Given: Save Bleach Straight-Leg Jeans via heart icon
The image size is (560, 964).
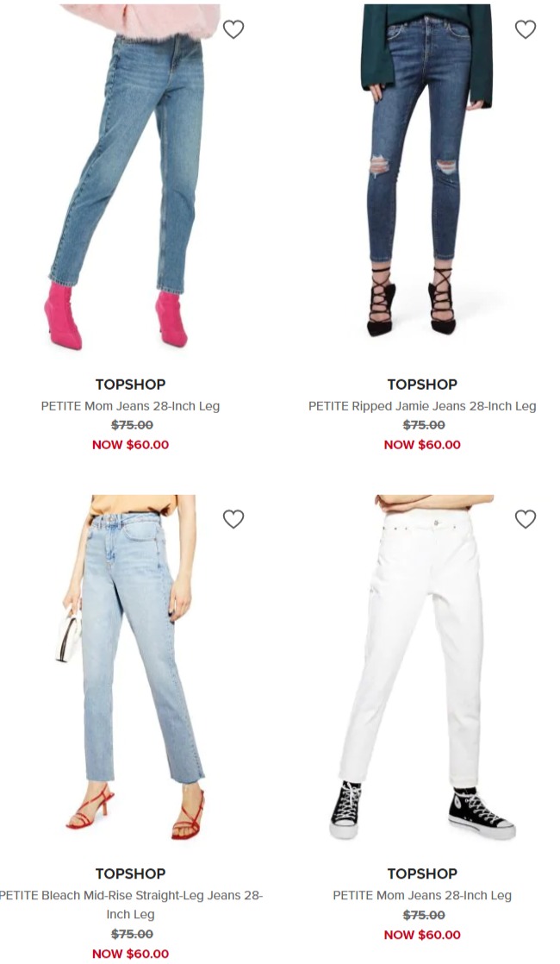Looking at the screenshot, I should pyautogui.click(x=233, y=519).
